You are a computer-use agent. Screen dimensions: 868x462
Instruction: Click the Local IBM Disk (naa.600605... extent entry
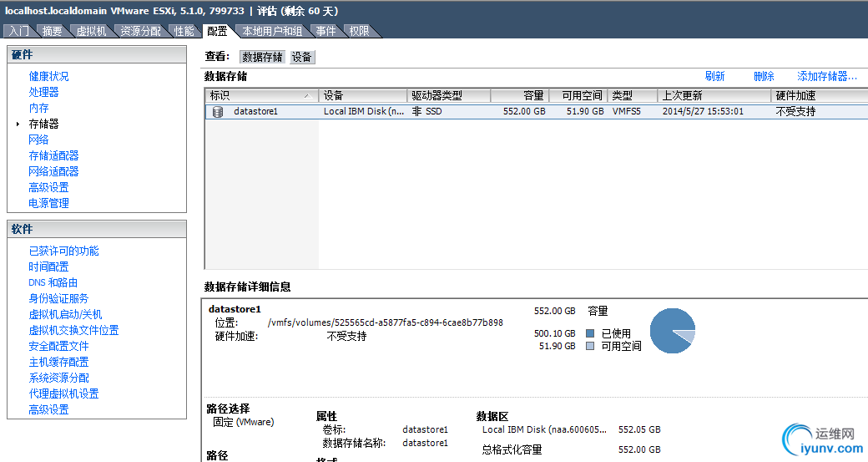tap(544, 429)
